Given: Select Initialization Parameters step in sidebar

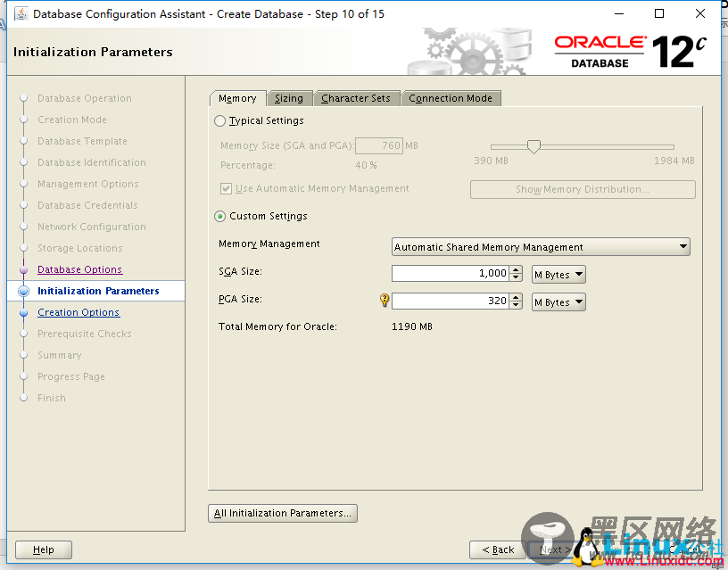Looking at the screenshot, I should [98, 291].
